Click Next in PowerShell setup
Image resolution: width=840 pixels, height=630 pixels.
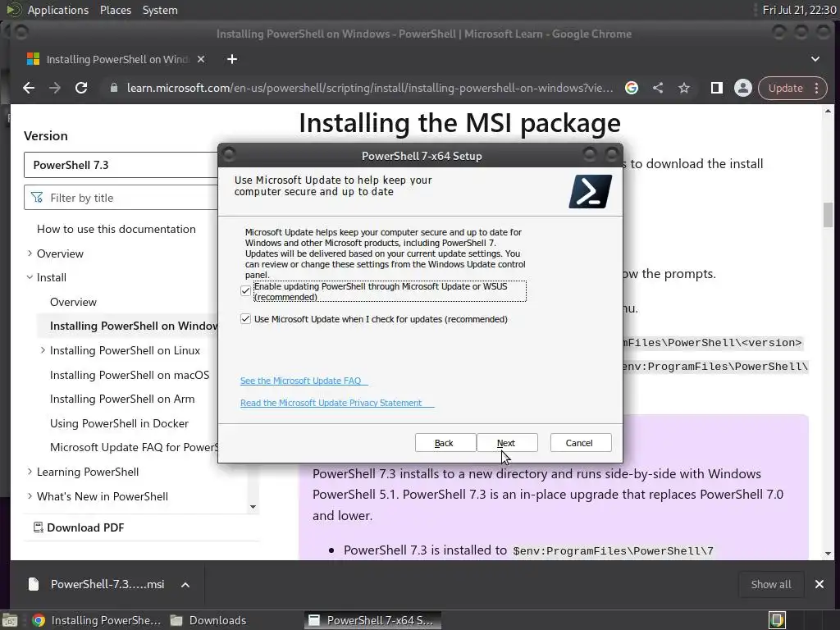click(x=506, y=442)
